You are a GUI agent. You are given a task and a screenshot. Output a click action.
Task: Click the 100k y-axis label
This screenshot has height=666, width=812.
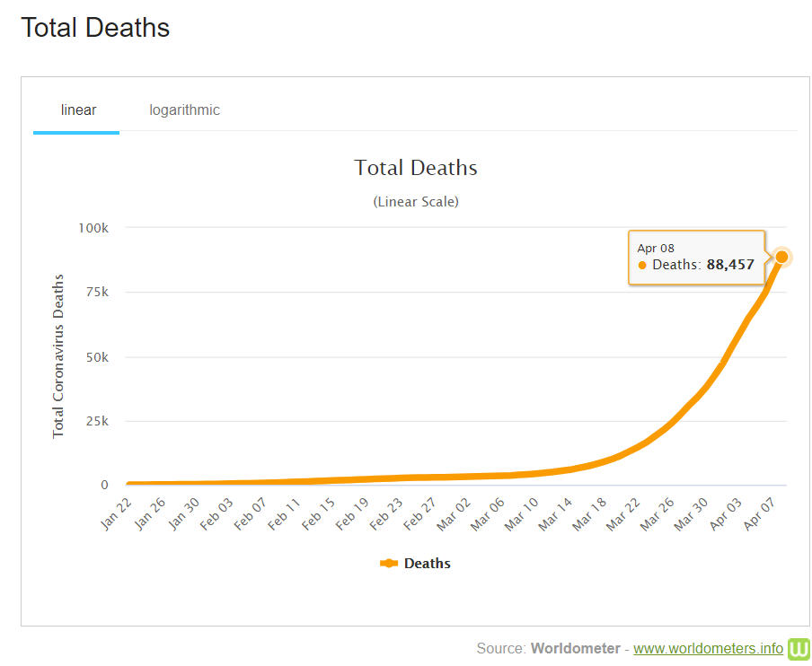(x=93, y=228)
